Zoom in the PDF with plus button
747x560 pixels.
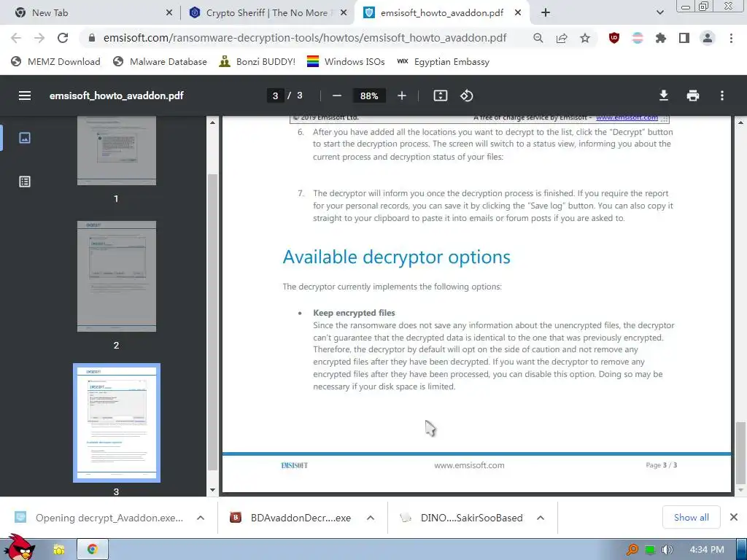coord(402,96)
